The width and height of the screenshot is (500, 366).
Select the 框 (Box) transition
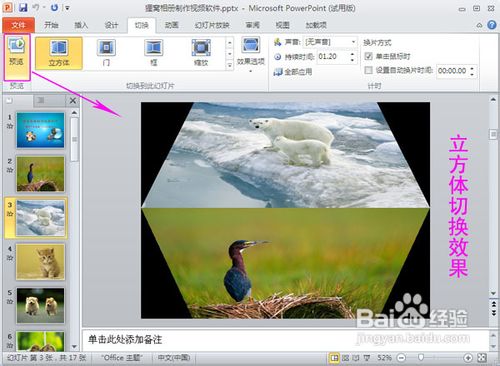154,53
